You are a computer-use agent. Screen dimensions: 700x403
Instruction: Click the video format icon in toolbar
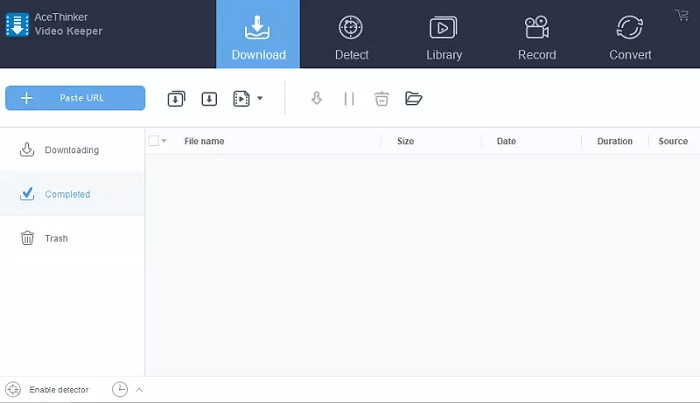pyautogui.click(x=241, y=98)
